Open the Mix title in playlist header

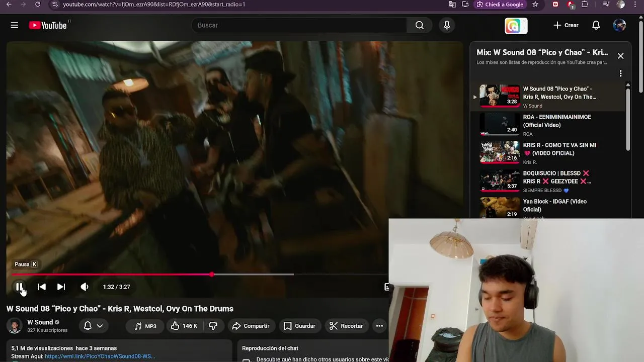tap(542, 52)
